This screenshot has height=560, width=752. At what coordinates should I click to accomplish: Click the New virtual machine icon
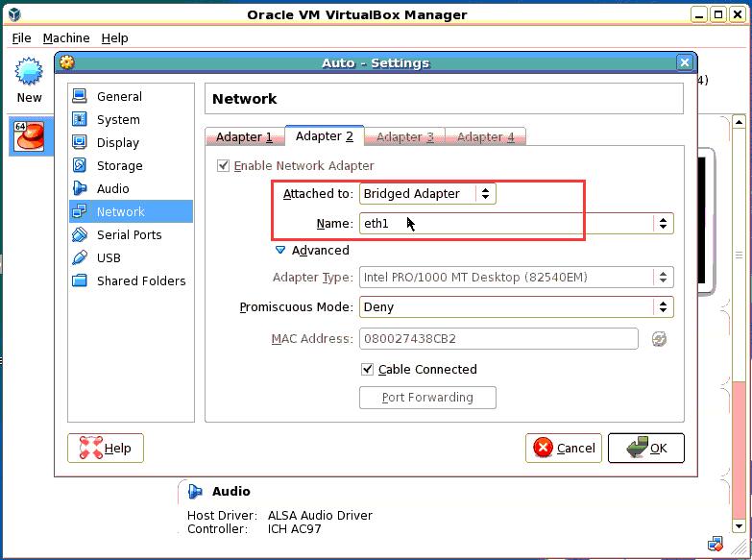pyautogui.click(x=29, y=71)
